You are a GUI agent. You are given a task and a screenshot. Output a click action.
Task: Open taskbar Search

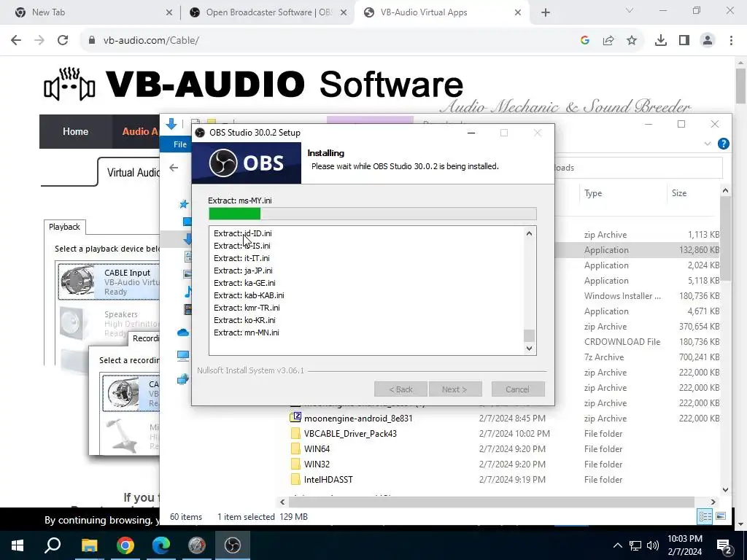(x=53, y=545)
